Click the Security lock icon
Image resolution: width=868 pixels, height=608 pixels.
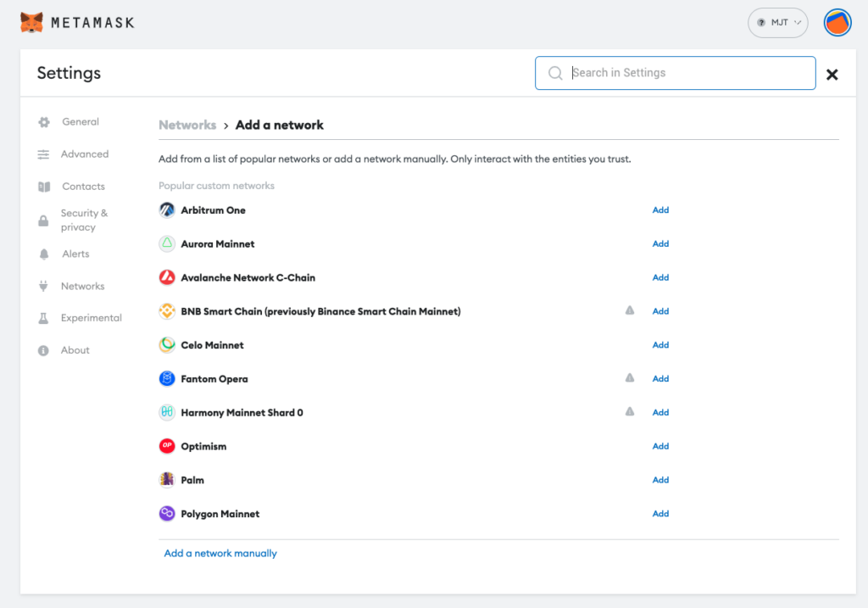pos(43,220)
